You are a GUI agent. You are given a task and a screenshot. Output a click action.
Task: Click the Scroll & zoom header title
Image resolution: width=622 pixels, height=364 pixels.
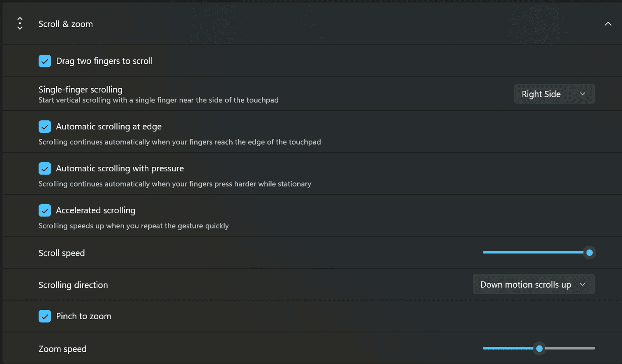tap(66, 24)
